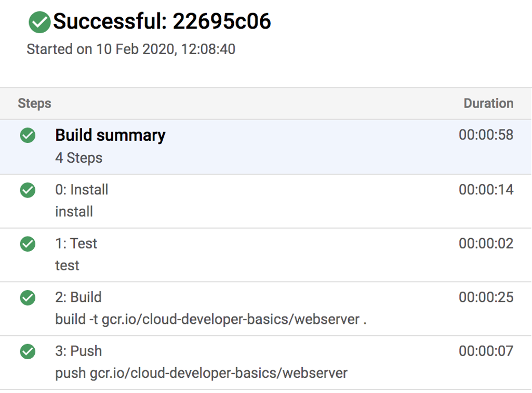Click the 00:00:25 Build step duration
The image size is (532, 393).
click(x=486, y=297)
